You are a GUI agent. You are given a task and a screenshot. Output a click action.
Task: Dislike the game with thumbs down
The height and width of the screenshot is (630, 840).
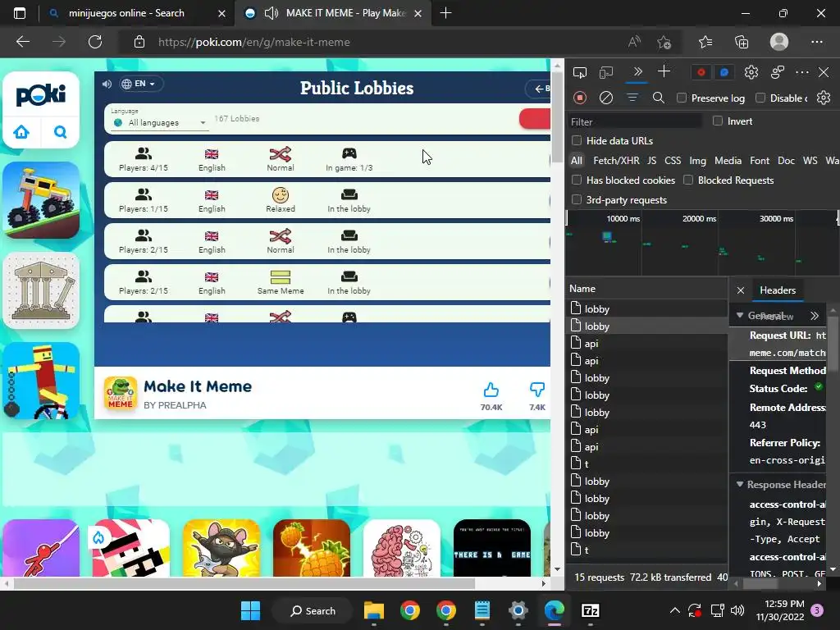point(536,390)
